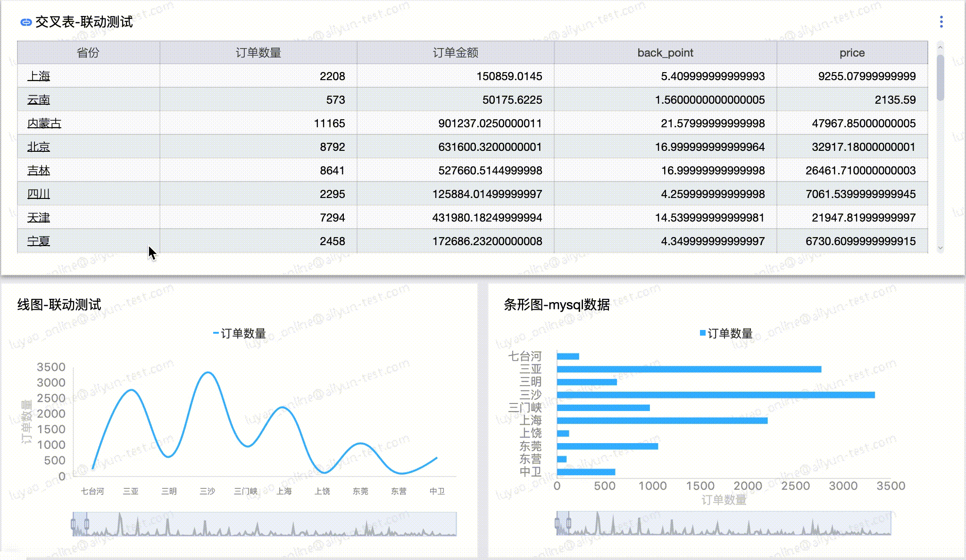Click the 订单金额 column header
The width and height of the screenshot is (966, 560).
(x=455, y=53)
